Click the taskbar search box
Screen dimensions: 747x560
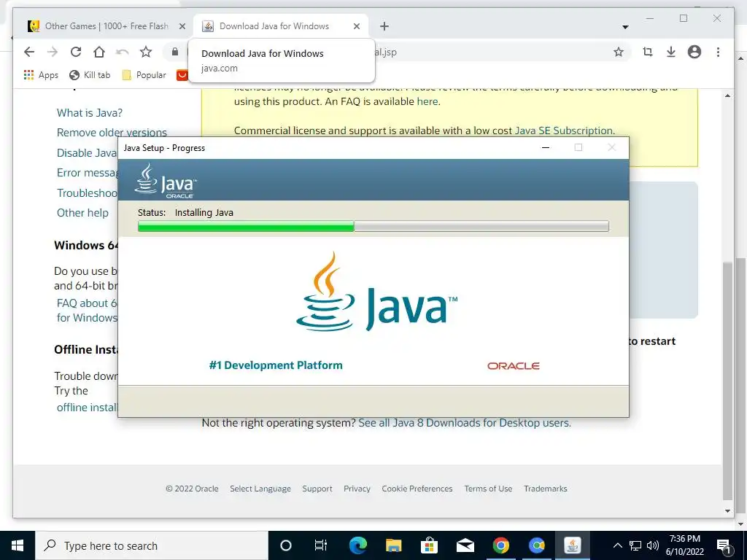(152, 545)
